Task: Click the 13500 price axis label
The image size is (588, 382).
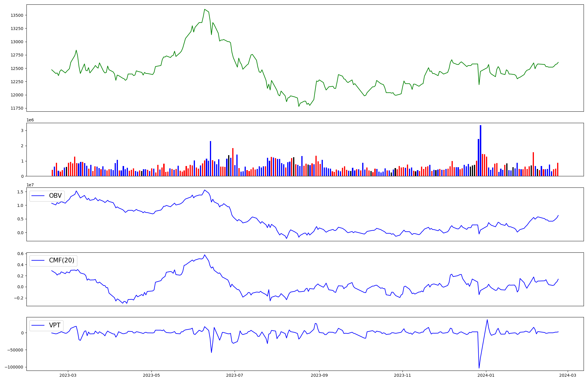Action: [x=17, y=15]
